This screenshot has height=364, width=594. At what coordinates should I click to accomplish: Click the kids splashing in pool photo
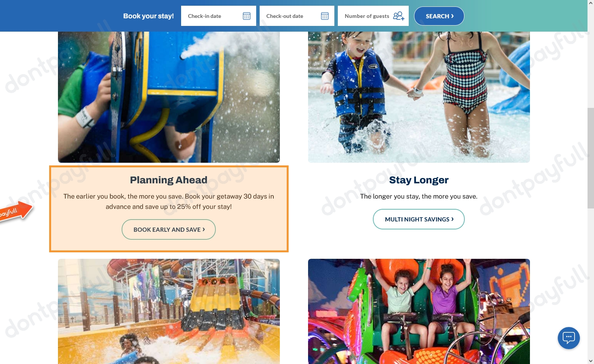[x=419, y=97]
